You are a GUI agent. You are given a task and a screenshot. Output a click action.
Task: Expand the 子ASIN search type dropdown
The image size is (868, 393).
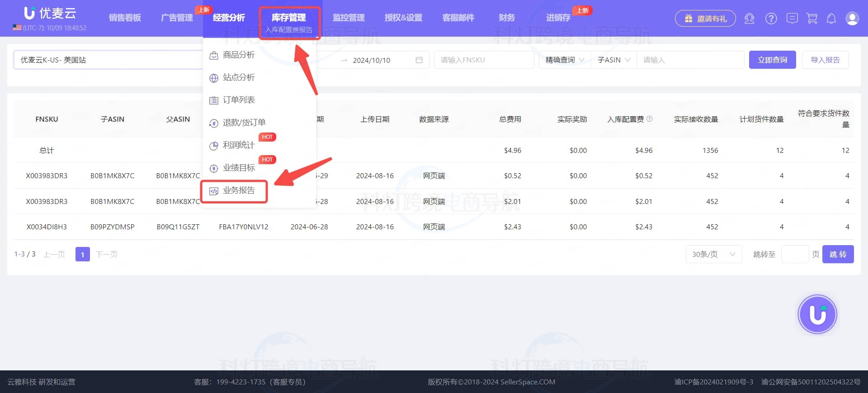point(613,60)
